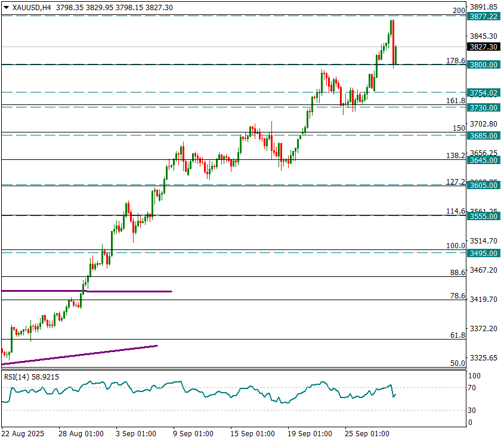Click the triangle arrow beside XAUUSD,H4

tap(5, 8)
